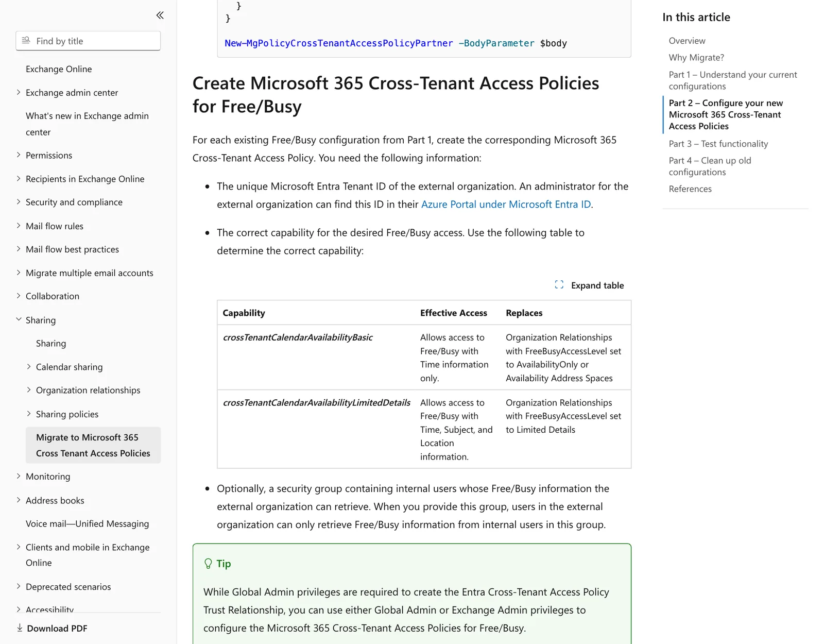The height and width of the screenshot is (644, 824).
Task: Focus the Find by title search field
Action: [x=88, y=41]
